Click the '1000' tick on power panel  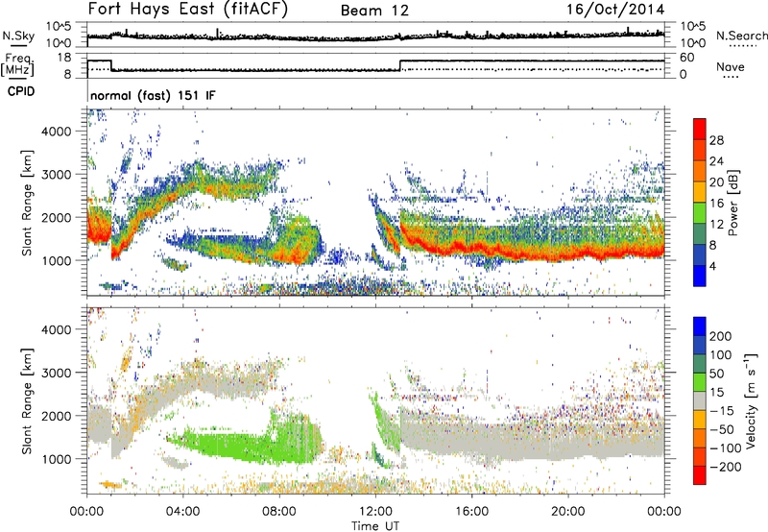[x=56, y=260]
